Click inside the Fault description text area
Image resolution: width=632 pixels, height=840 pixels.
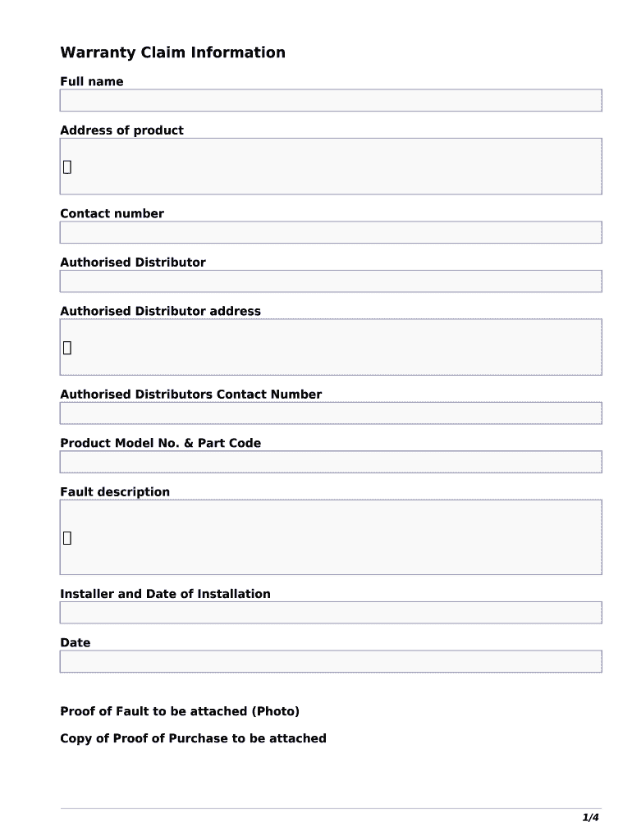330,537
